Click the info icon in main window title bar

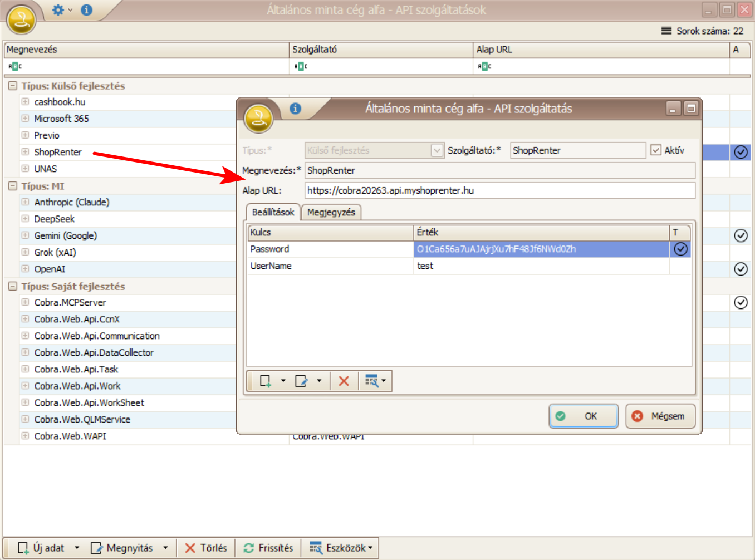[x=87, y=10]
